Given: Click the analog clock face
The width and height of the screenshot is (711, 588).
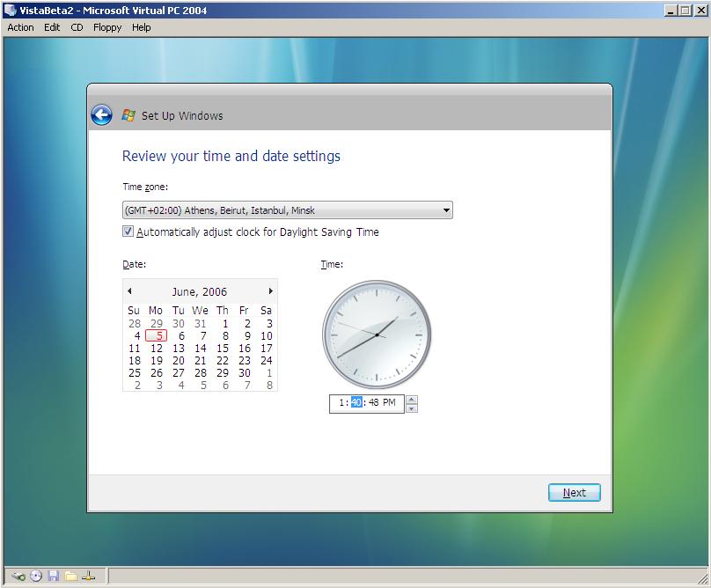Looking at the screenshot, I should [377, 334].
